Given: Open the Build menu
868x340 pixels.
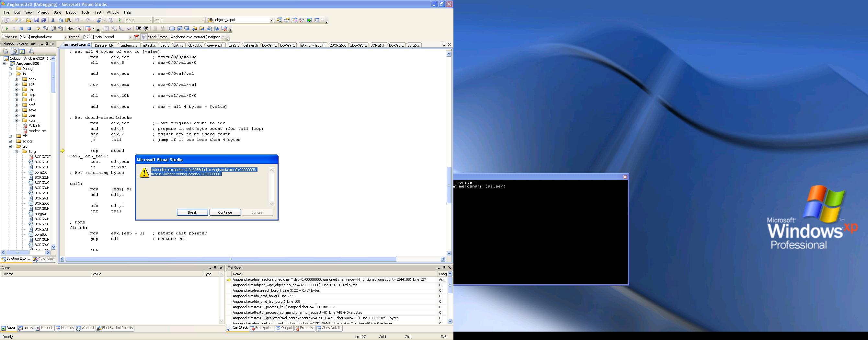Looking at the screenshot, I should point(57,12).
